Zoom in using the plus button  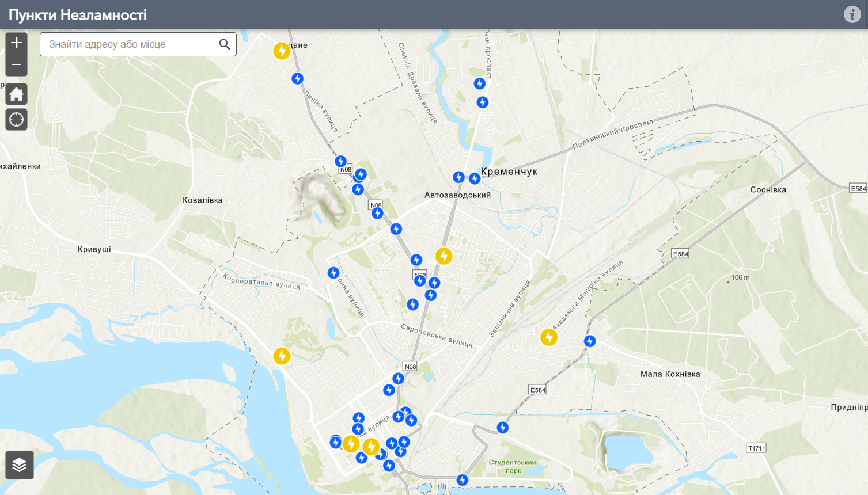point(16,43)
